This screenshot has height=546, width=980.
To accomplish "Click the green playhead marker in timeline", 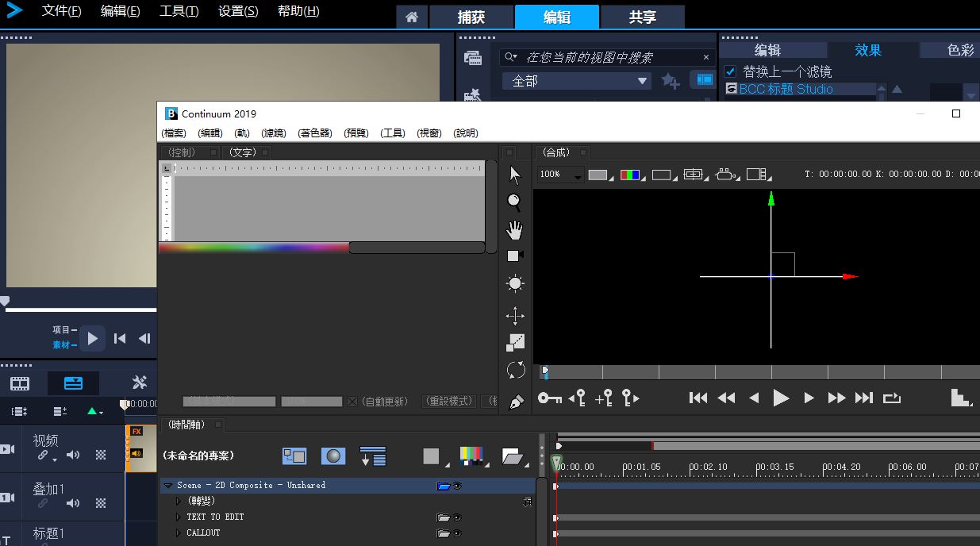I will [x=556, y=463].
